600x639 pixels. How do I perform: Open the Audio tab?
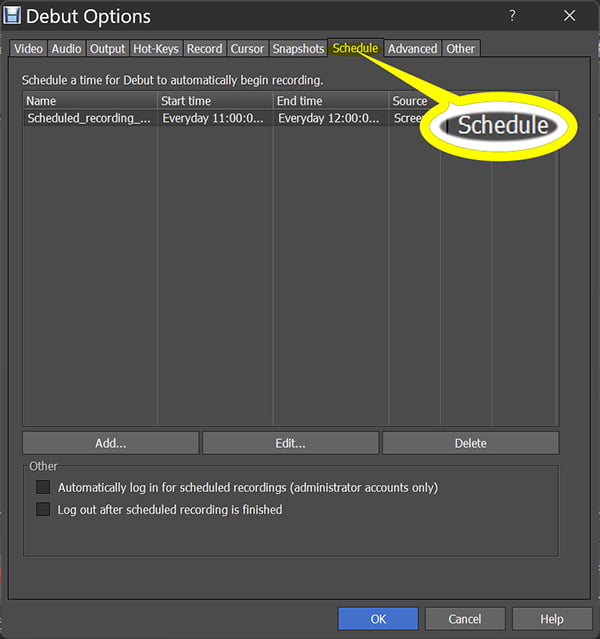click(66, 48)
